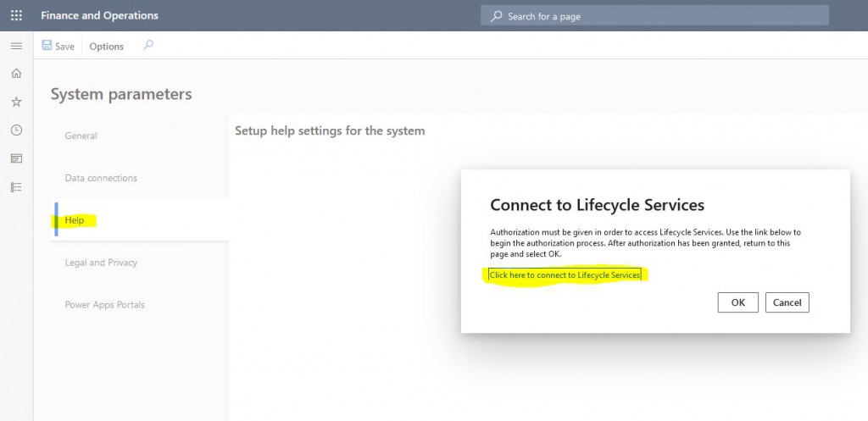Click 'Setup help settings for the system' text
The width and height of the screenshot is (868, 421).
330,131
